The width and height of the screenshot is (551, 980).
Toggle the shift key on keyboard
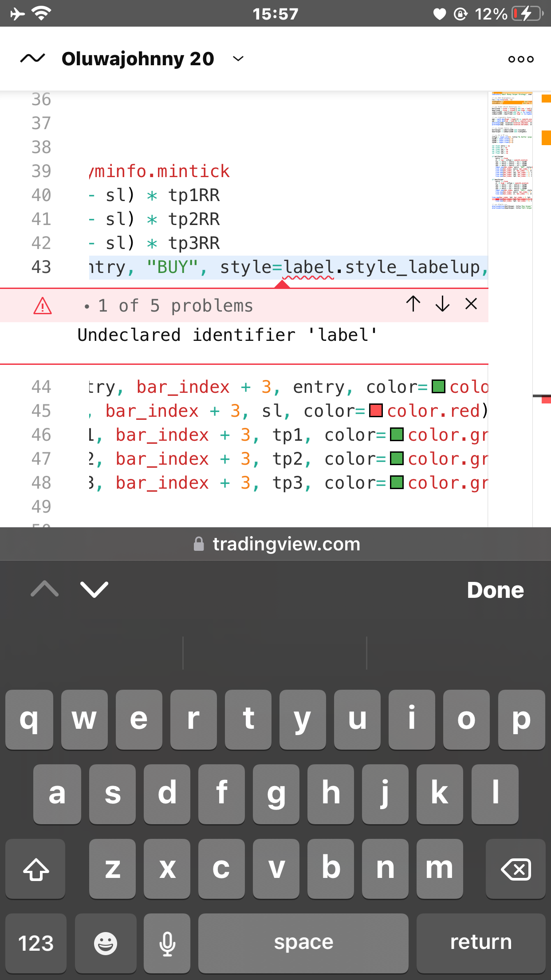click(35, 869)
